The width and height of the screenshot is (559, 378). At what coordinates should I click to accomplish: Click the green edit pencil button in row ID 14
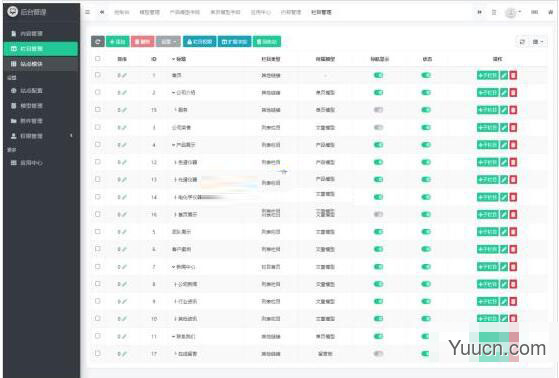click(504, 197)
